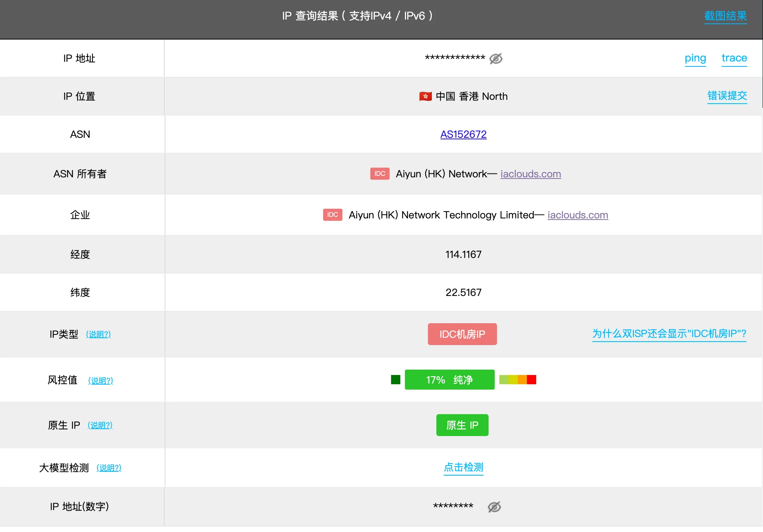This screenshot has height=532, width=763.
Task: Click the 17% 纯净 risk bar
Action: tap(449, 380)
